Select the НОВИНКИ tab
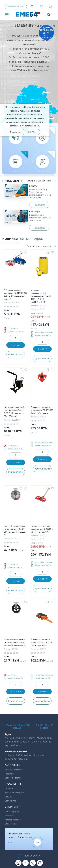 click(x=10, y=239)
